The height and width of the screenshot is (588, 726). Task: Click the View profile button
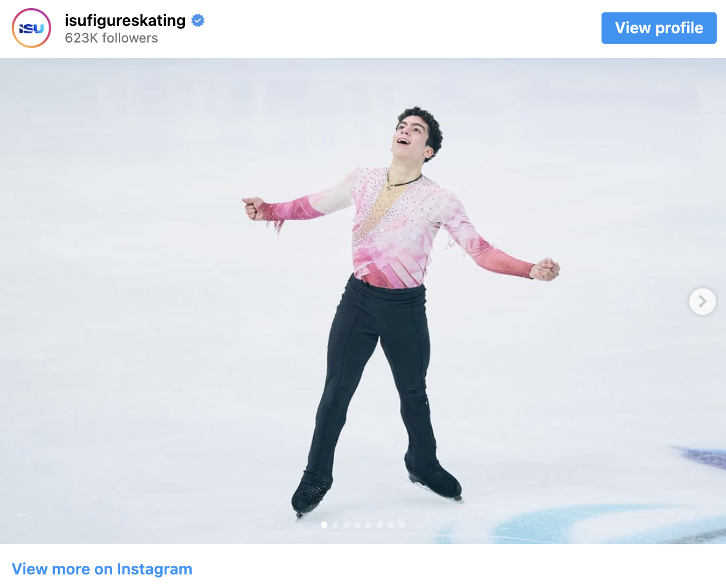point(659,28)
